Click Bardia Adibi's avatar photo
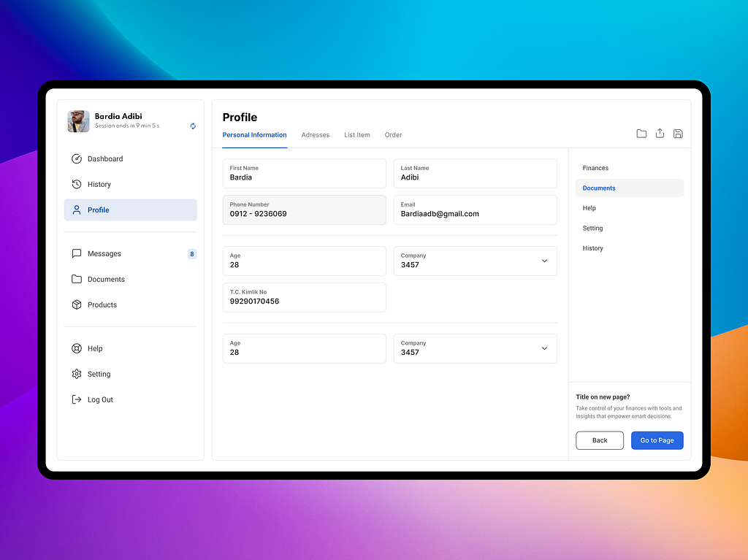Image resolution: width=748 pixels, height=560 pixels. click(x=78, y=121)
